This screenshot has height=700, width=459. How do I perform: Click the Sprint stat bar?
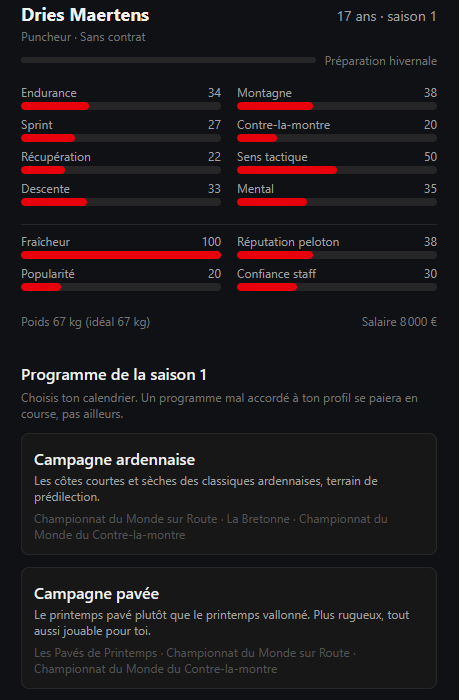point(121,138)
